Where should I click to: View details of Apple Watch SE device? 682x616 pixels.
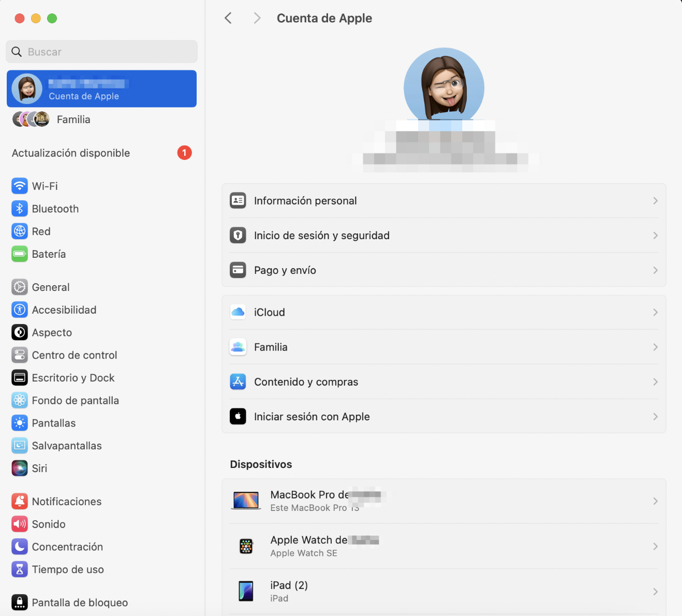point(444,546)
